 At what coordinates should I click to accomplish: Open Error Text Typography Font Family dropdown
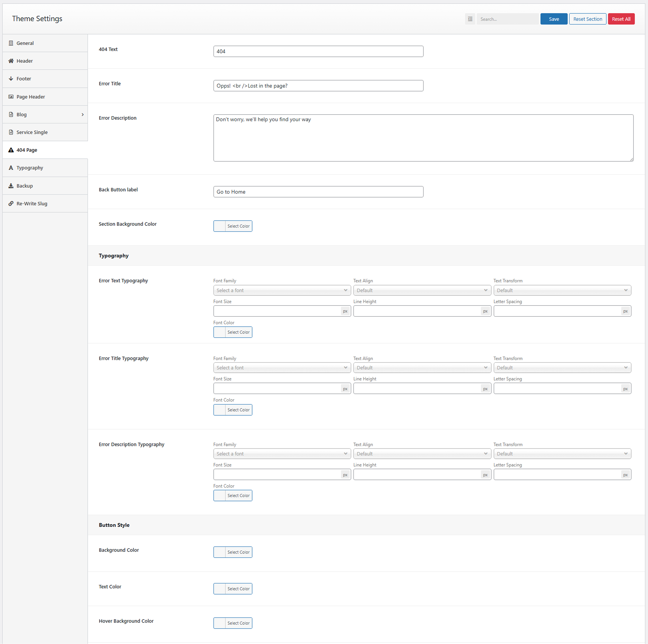coord(282,290)
